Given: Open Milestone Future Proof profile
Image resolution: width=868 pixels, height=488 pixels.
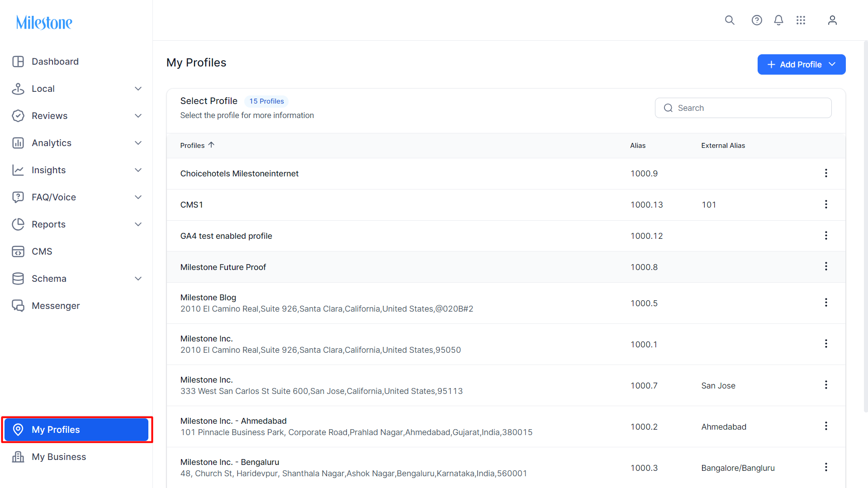Looking at the screenshot, I should point(223,267).
